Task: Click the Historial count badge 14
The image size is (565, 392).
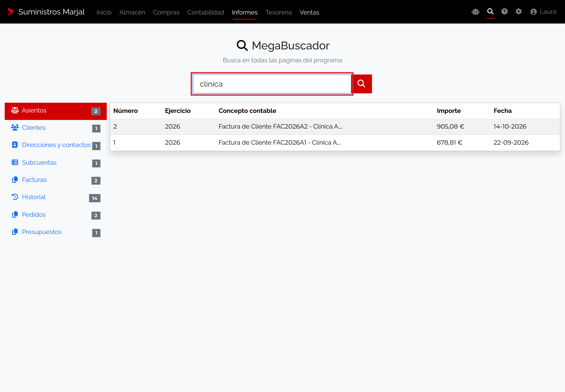Action: (95, 198)
